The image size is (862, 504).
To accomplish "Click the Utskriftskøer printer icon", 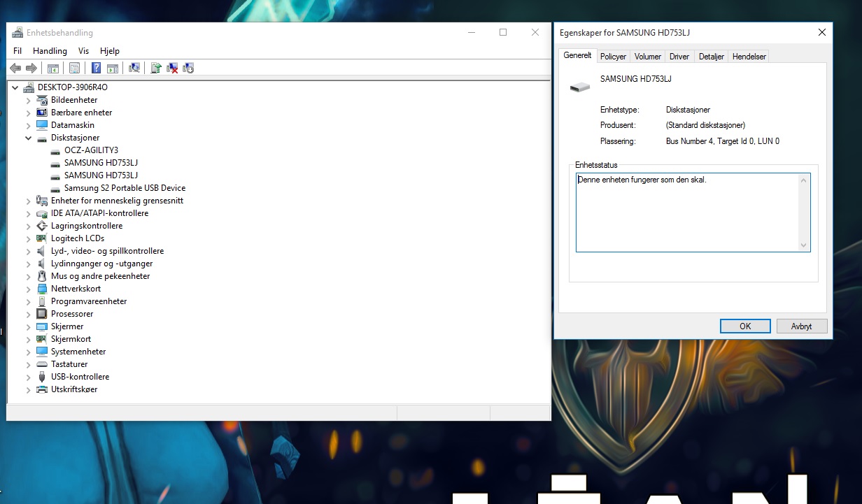I will [42, 389].
